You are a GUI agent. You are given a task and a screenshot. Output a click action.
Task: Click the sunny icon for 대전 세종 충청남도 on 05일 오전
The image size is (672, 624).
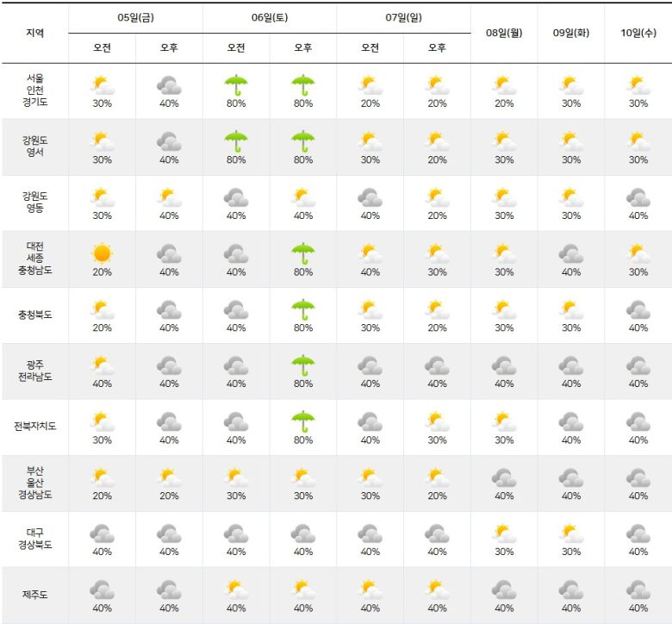tap(102, 253)
